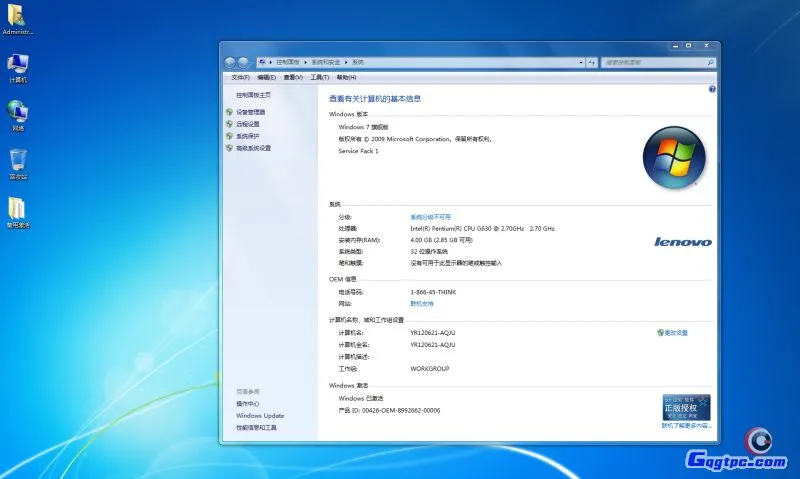The height and width of the screenshot is (479, 800).
Task: Select 32 位操作系统 system type value
Action: point(429,251)
